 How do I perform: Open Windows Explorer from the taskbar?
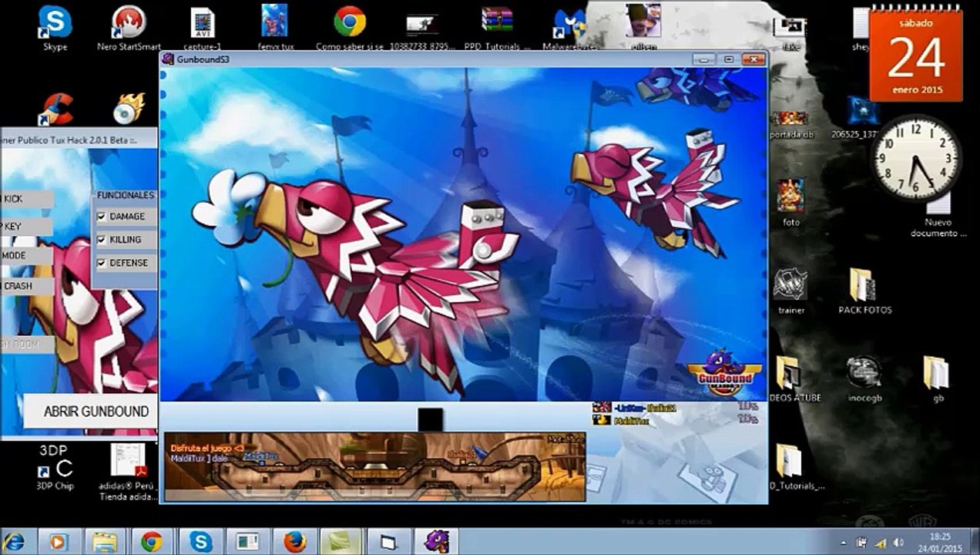pos(105,542)
